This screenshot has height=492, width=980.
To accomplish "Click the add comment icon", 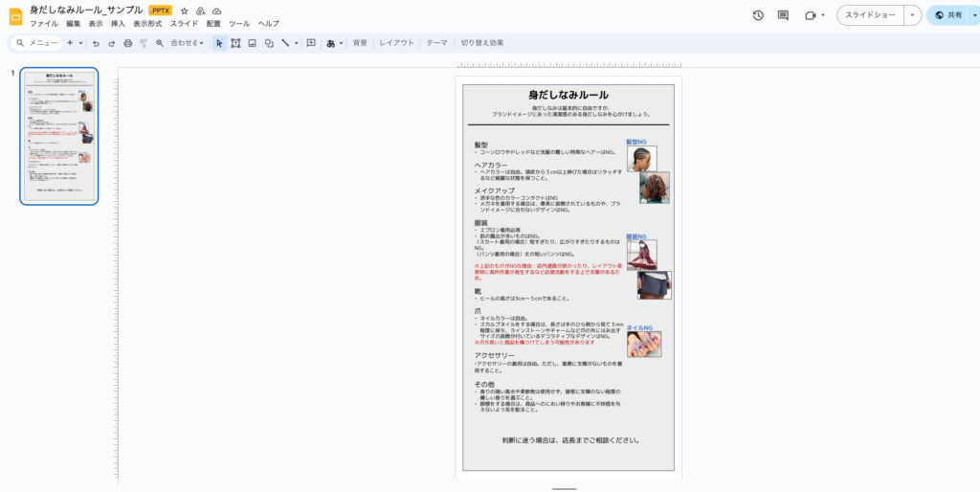I will click(x=311, y=43).
